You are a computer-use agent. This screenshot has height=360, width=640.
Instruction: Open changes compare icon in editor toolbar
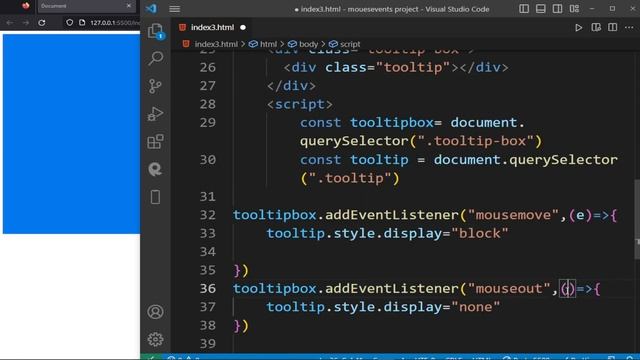tap(596, 27)
